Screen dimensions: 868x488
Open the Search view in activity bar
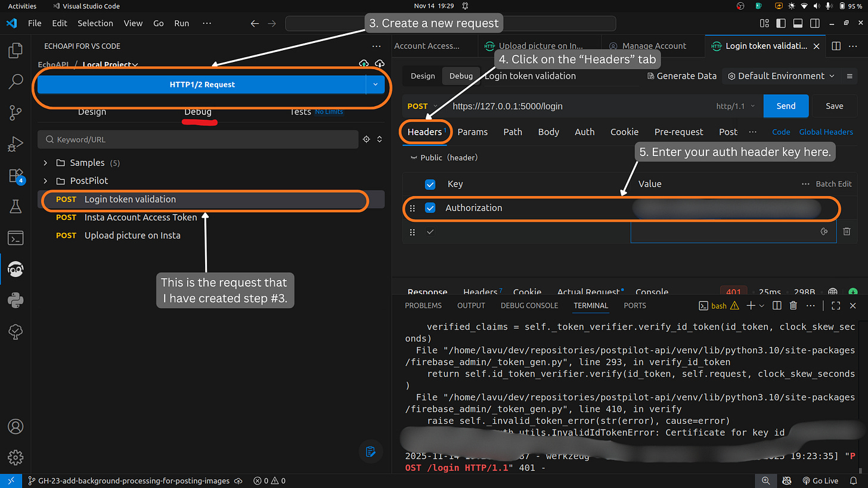coord(16,81)
